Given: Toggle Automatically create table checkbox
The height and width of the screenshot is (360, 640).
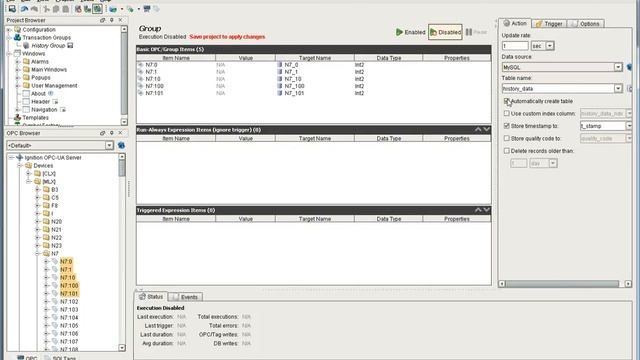Looking at the screenshot, I should coord(507,101).
